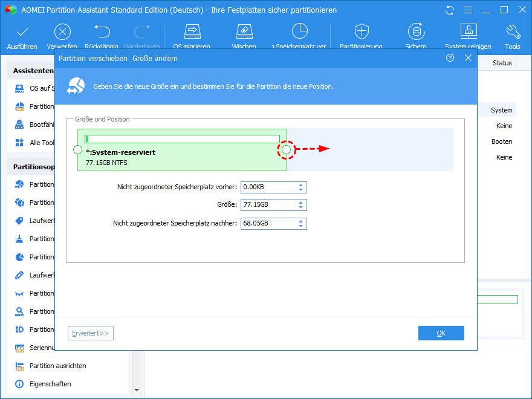Increase Speicherplatz nachher with up arrow
The width and height of the screenshot is (532, 399).
[301, 221]
